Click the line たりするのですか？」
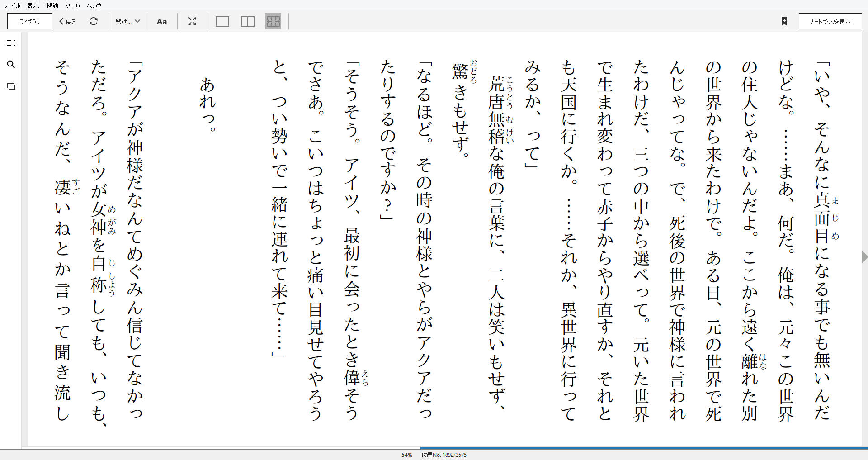Image resolution: width=868 pixels, height=460 pixels. point(389,140)
